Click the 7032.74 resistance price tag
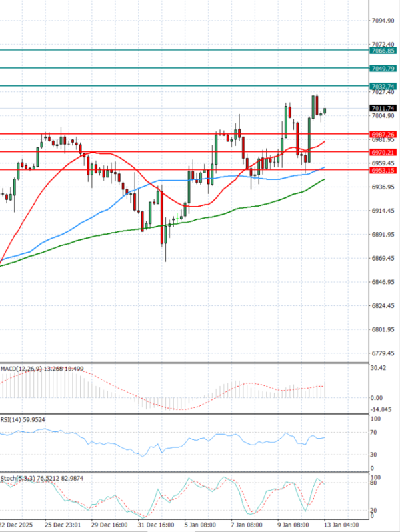This screenshot has width=400, height=532. point(383,87)
